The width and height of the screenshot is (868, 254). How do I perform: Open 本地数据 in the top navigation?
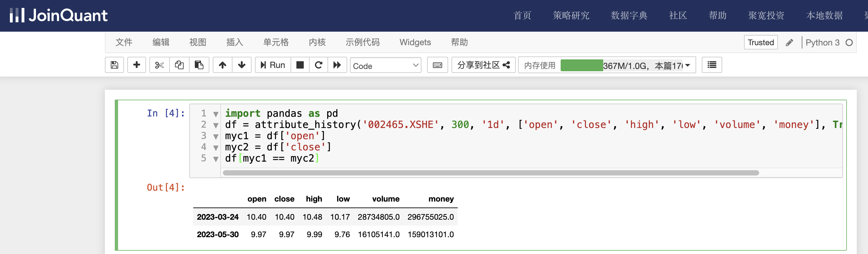pos(824,15)
